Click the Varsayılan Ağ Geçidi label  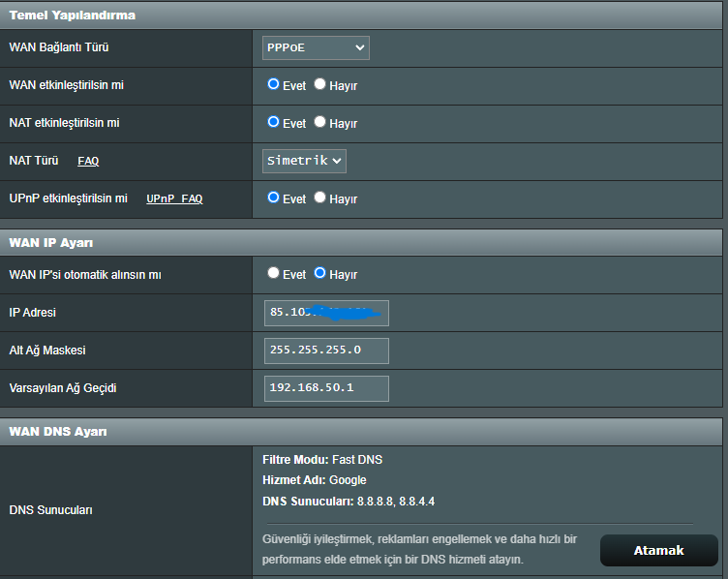63,388
